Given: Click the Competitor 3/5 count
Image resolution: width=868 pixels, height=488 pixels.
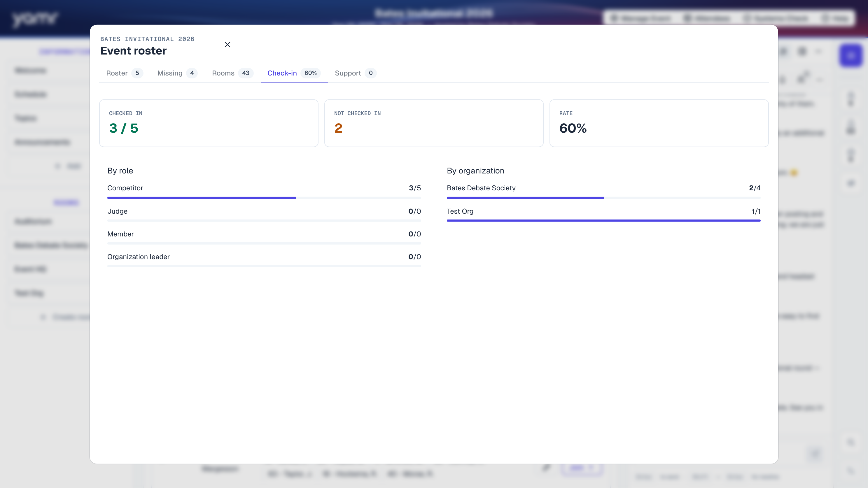Looking at the screenshot, I should 415,188.
